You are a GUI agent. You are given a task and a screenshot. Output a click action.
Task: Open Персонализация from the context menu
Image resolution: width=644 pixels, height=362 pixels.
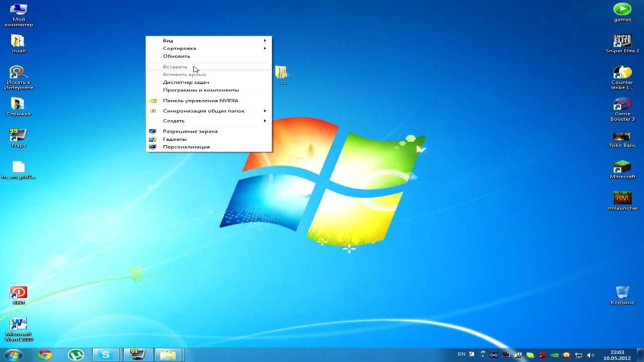click(x=209, y=147)
